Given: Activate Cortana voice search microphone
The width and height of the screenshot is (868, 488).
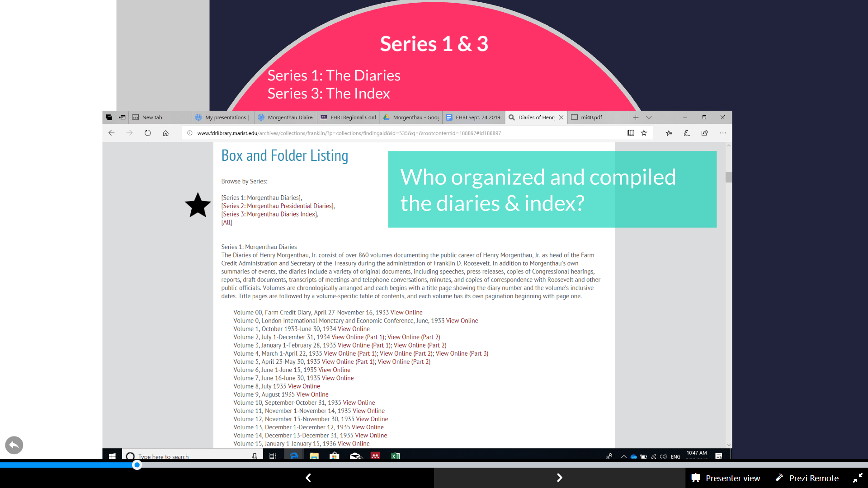Looking at the screenshot, I should tap(254, 456).
